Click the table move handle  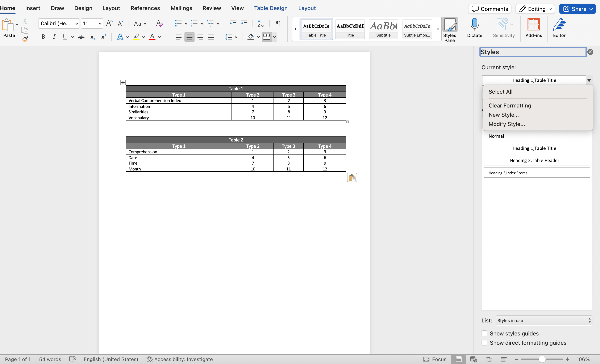(x=123, y=82)
